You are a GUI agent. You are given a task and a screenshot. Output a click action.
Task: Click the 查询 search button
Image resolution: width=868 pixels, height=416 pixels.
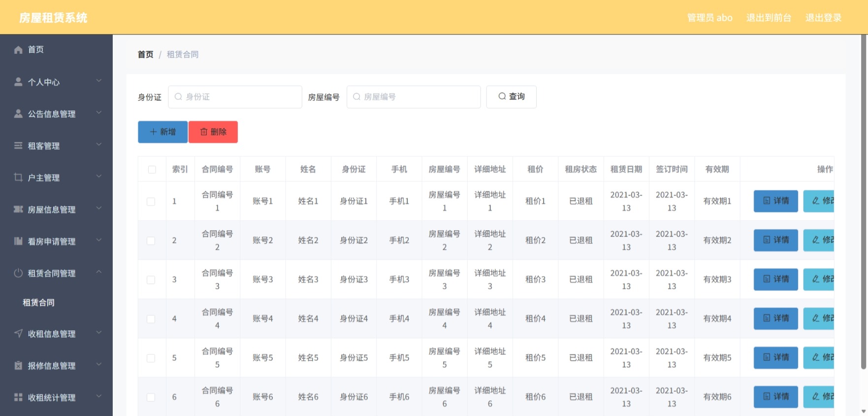511,97
